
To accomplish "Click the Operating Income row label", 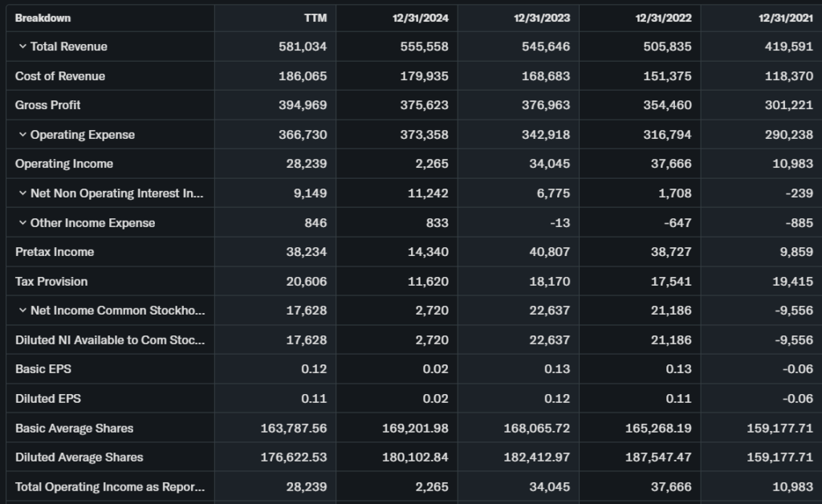I will pos(64,164).
